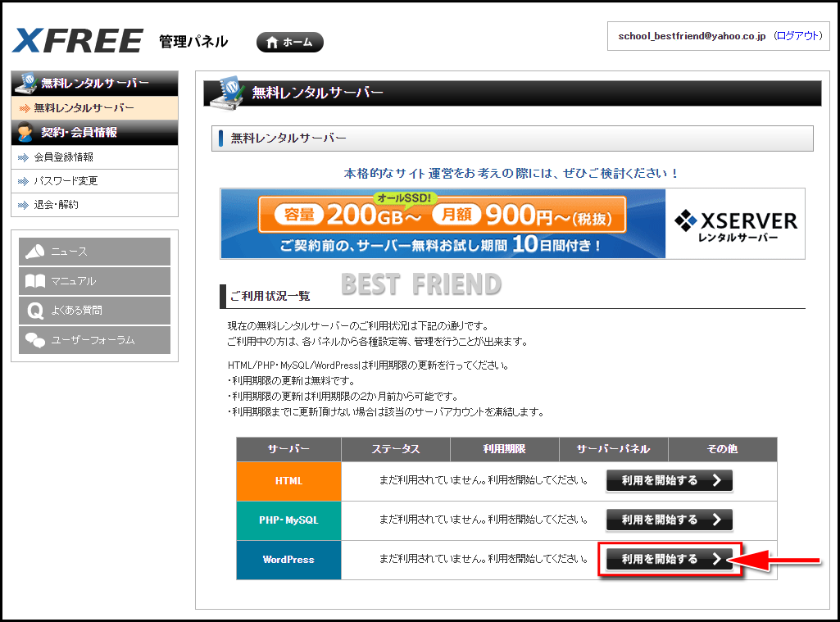Go to ホーム home button
The image size is (840, 622).
click(290, 42)
